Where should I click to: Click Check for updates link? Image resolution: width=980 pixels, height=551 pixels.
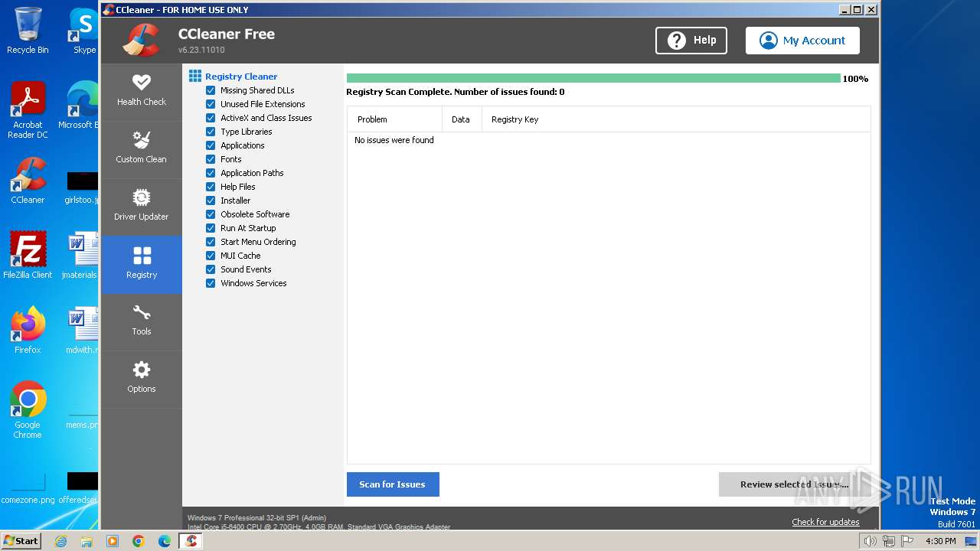[x=825, y=522]
